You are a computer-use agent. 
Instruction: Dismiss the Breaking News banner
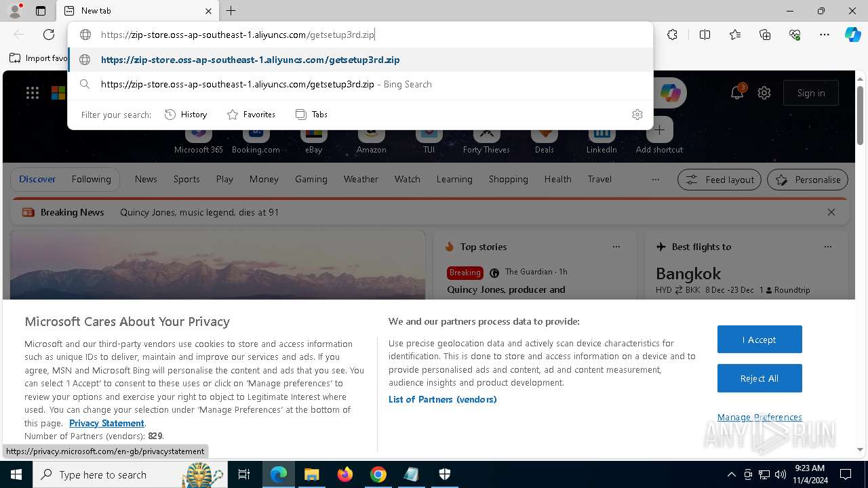(831, 212)
